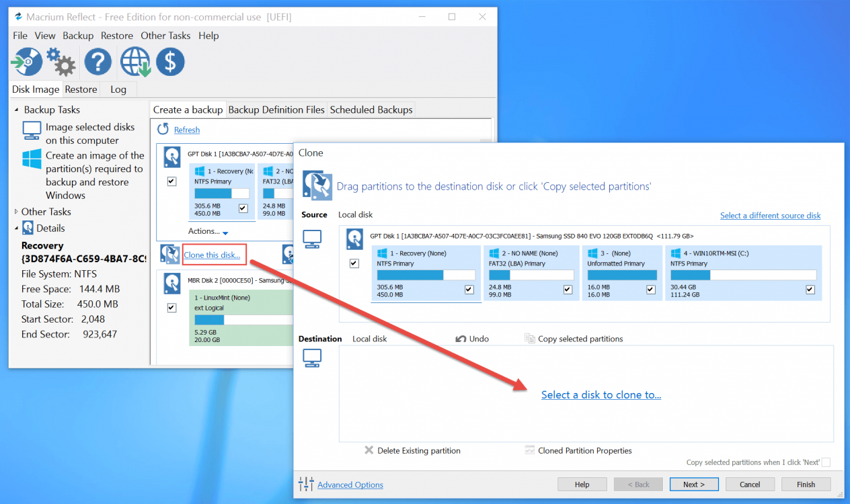Screen dimensions: 850x504
Task: Click the Refresh circular arrow icon
Action: (x=163, y=129)
